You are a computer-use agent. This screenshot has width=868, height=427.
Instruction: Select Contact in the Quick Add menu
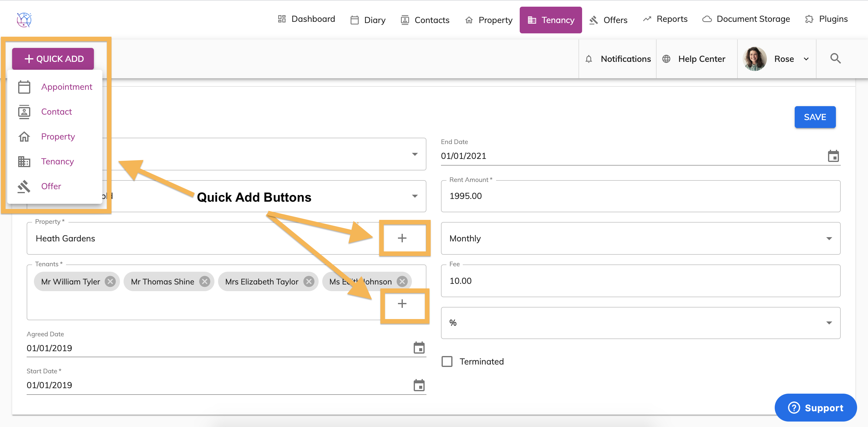coord(56,112)
